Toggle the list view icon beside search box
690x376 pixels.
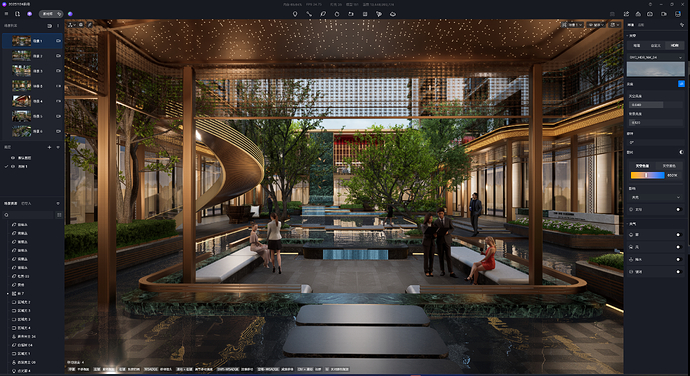tap(59, 215)
